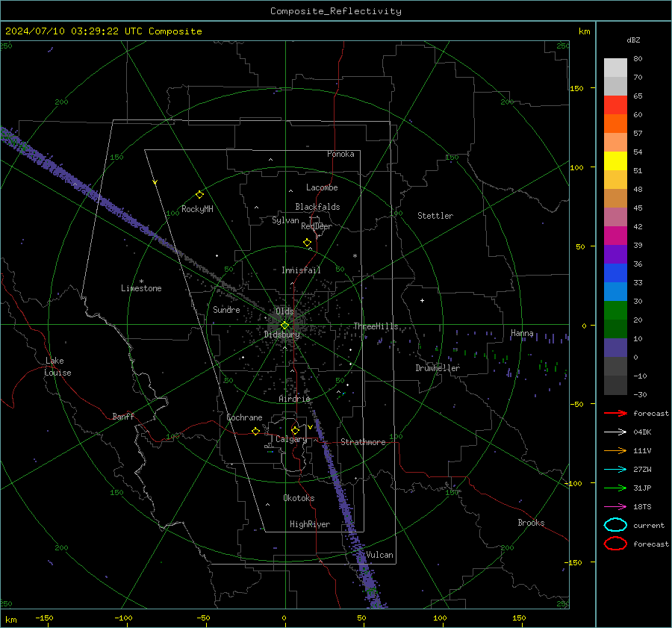Screen dimensions: 672x628
Task: Click the 150 tick label on bottom axis
Action: tap(519, 618)
